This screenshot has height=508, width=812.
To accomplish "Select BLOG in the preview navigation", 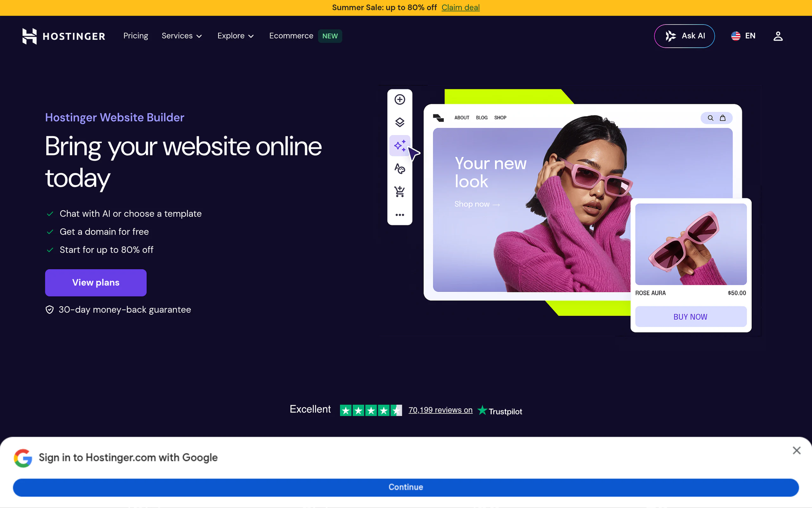I will pos(481,118).
